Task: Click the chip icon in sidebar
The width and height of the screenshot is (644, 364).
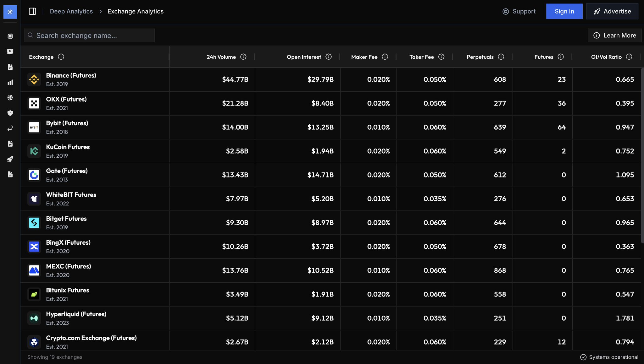Action: pyautogui.click(x=10, y=36)
